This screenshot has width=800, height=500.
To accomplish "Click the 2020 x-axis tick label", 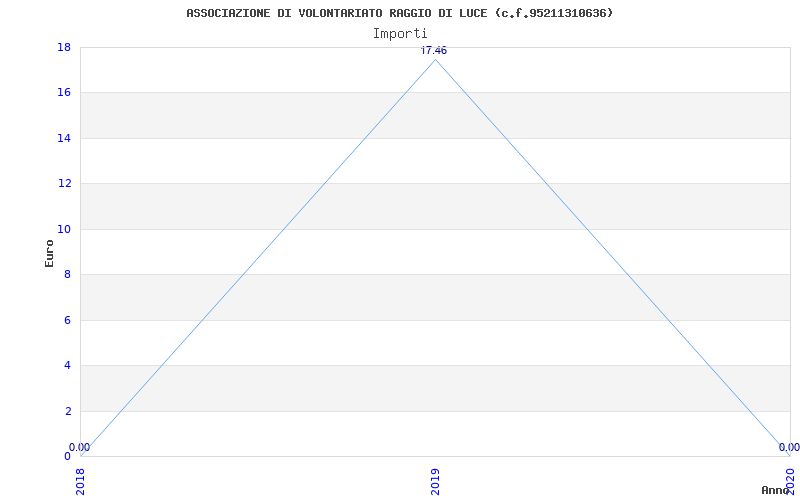I will click(x=790, y=482).
